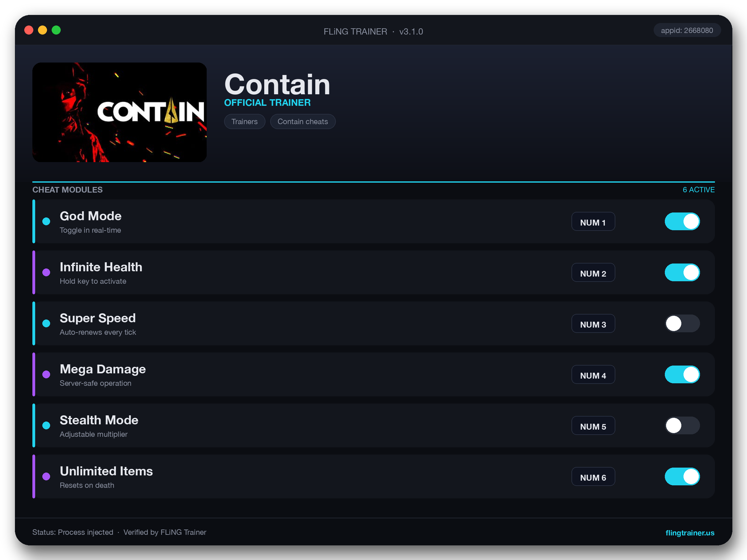Click the purple dot beside Mega Damage
747x560 pixels.
click(x=46, y=374)
